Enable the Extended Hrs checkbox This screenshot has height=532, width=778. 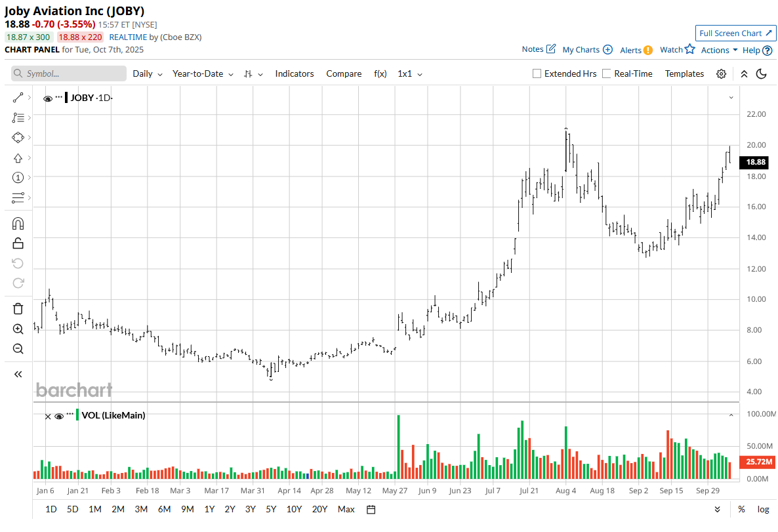point(537,73)
